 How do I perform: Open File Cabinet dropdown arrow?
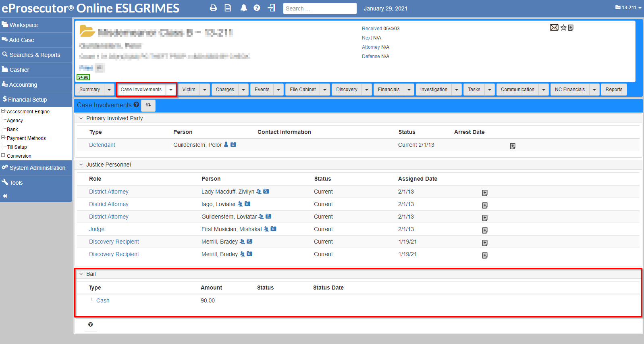pos(325,90)
